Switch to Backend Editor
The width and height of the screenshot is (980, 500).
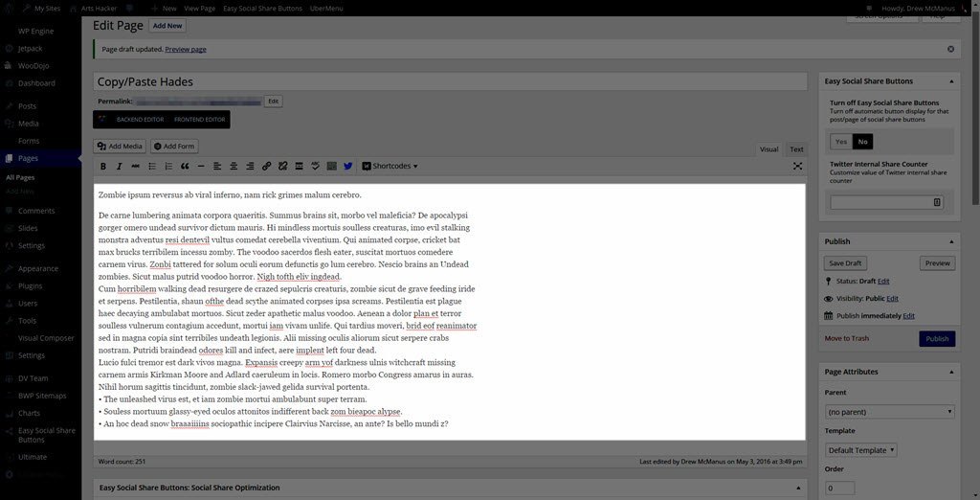coord(140,120)
